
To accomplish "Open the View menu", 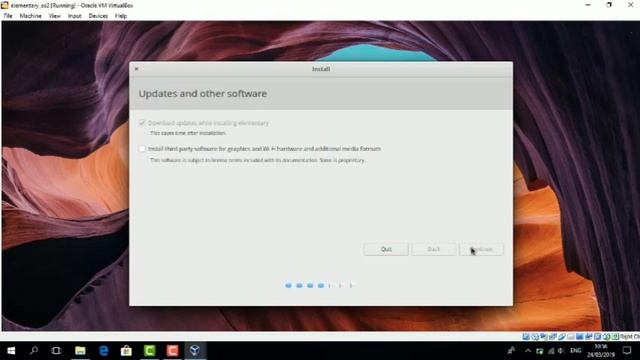I will pos(55,16).
